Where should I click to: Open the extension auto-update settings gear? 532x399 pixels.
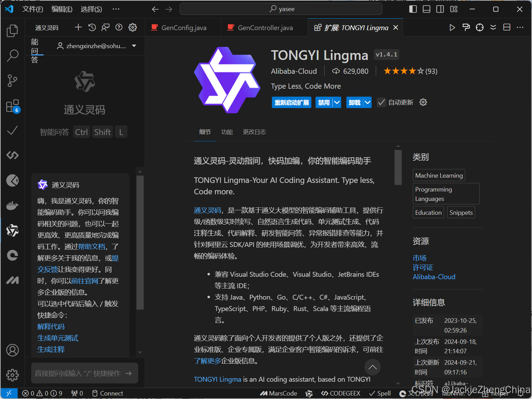pyautogui.click(x=423, y=102)
